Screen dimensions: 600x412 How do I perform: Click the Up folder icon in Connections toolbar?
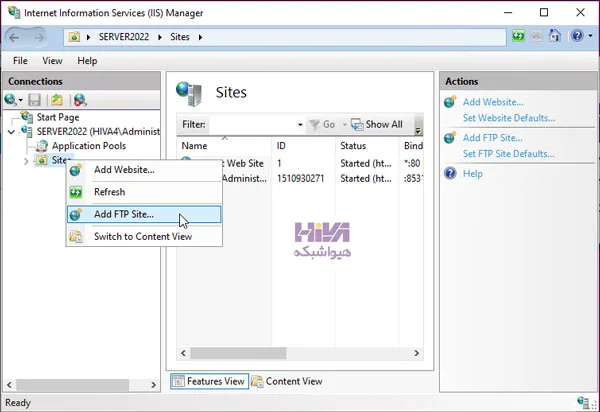[57, 100]
